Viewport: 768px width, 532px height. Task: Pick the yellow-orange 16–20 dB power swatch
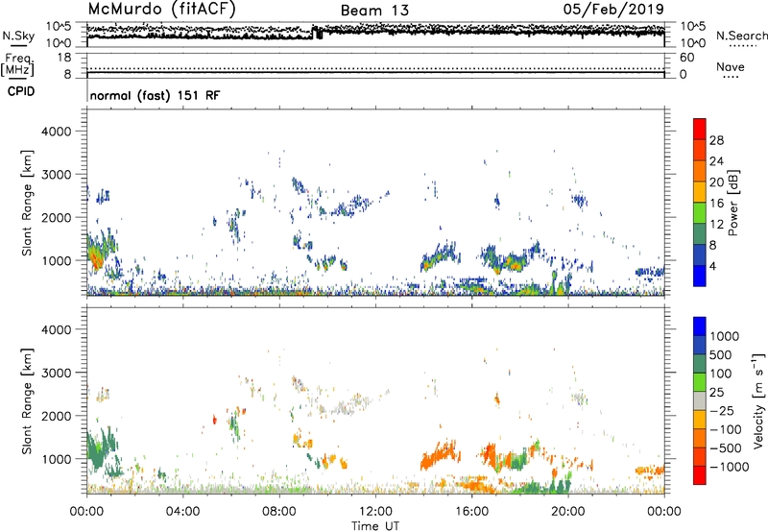tap(700, 192)
